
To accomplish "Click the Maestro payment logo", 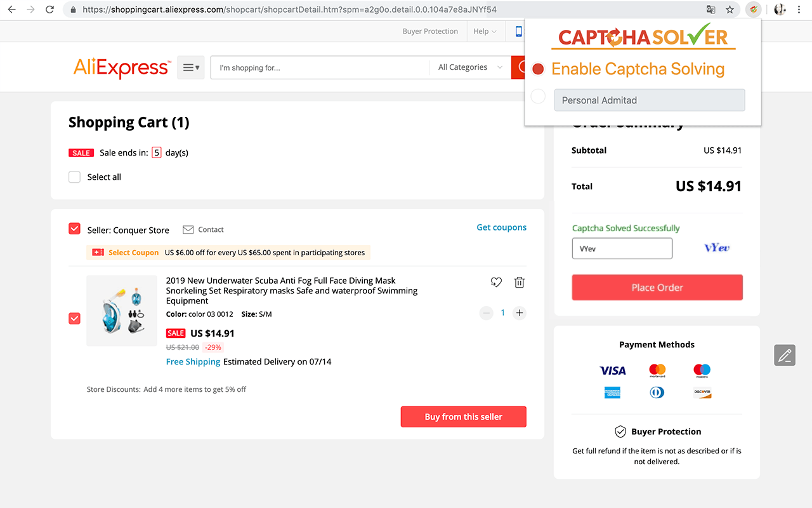I will 702,370.
